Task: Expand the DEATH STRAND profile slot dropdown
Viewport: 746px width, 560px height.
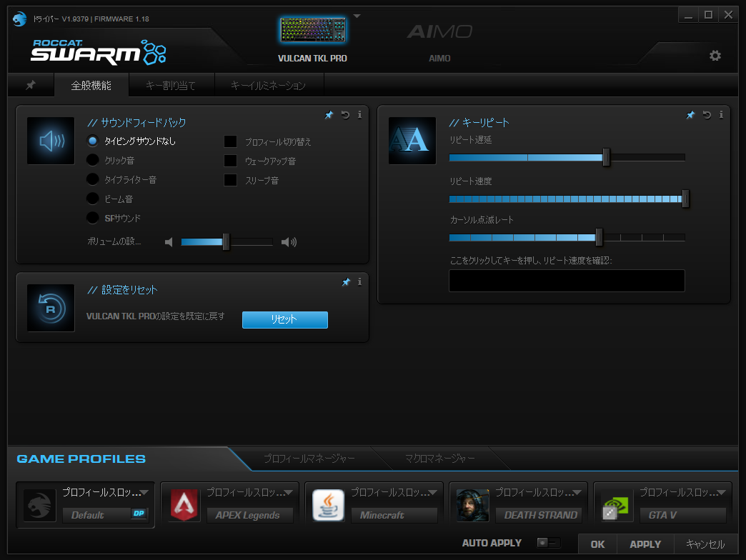Action: point(577,492)
